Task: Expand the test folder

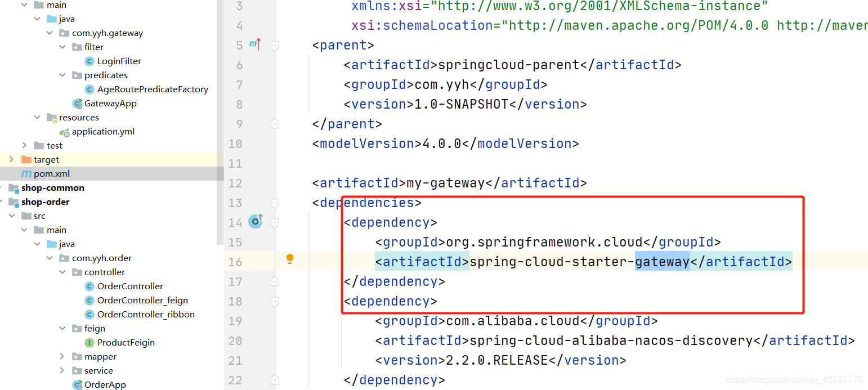Action: tap(24, 146)
